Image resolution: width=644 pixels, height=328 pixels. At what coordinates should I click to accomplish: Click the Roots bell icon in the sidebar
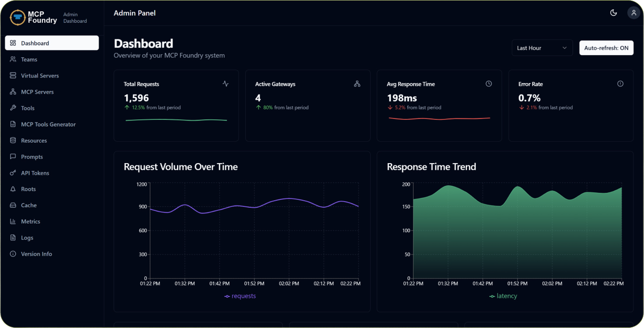click(x=13, y=189)
